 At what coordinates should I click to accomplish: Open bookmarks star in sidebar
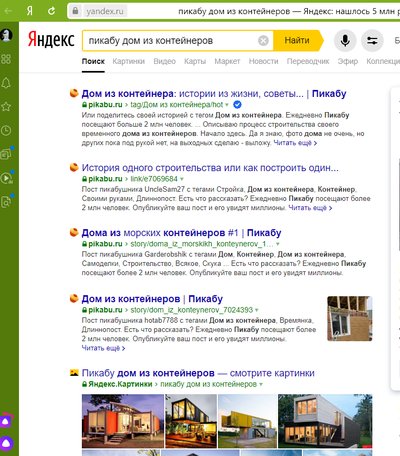pos(6,107)
